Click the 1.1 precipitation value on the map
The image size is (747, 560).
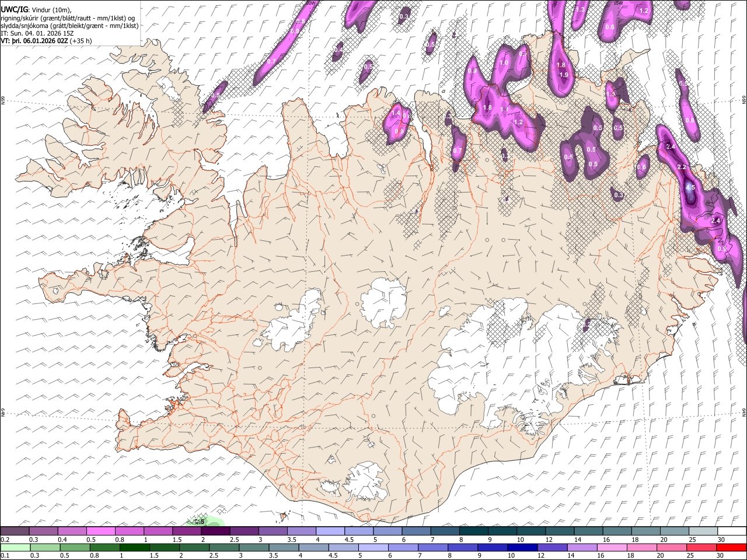click(504, 109)
